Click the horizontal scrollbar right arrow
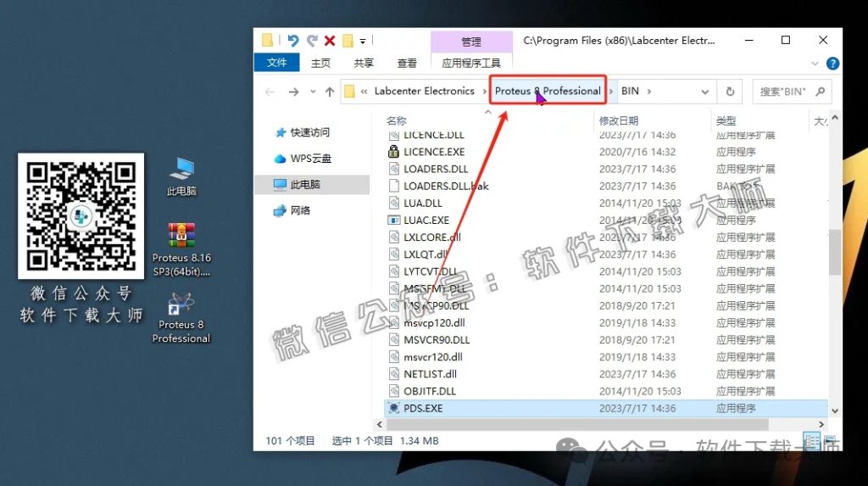 click(x=821, y=424)
